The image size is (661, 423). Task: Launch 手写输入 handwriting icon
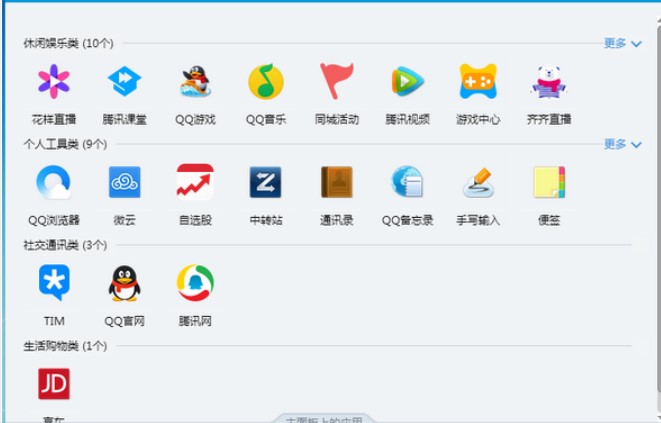click(x=478, y=183)
